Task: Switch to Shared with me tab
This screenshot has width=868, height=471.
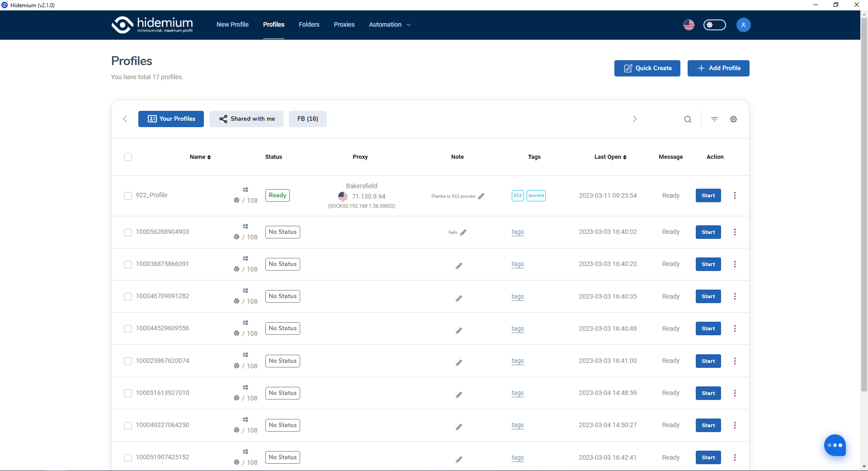Action: tap(246, 119)
